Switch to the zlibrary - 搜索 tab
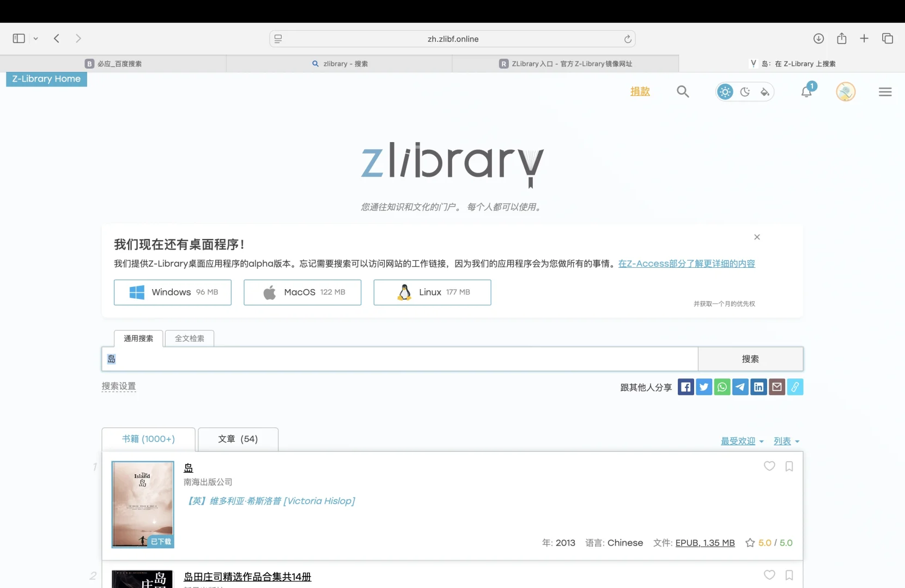Image resolution: width=905 pixels, height=588 pixels. pos(339,64)
